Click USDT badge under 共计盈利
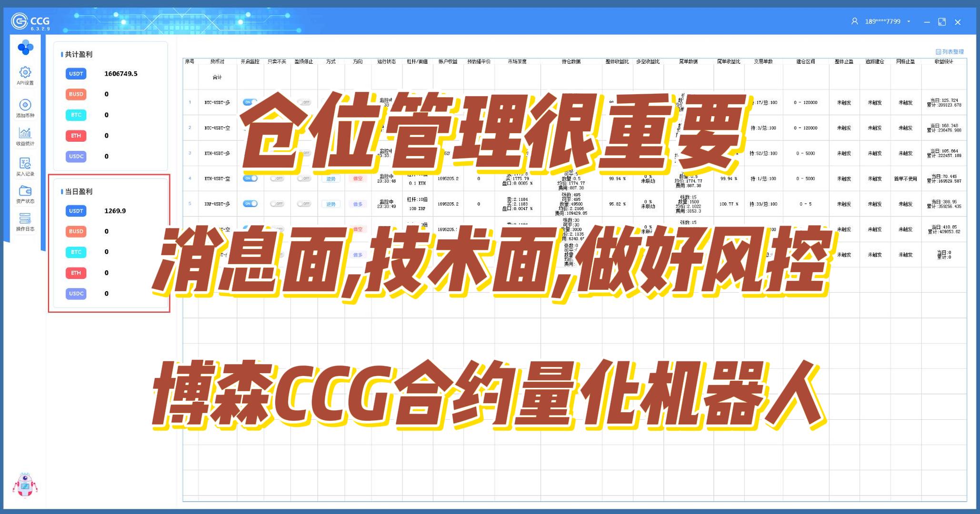 (76, 73)
